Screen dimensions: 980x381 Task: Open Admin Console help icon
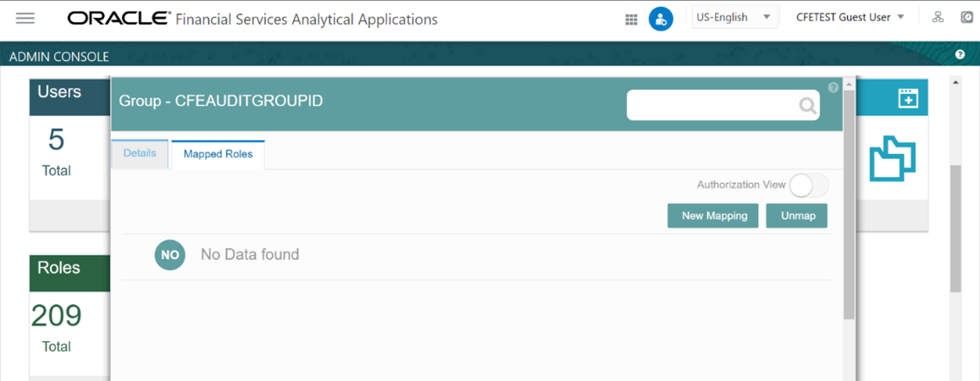tap(961, 56)
